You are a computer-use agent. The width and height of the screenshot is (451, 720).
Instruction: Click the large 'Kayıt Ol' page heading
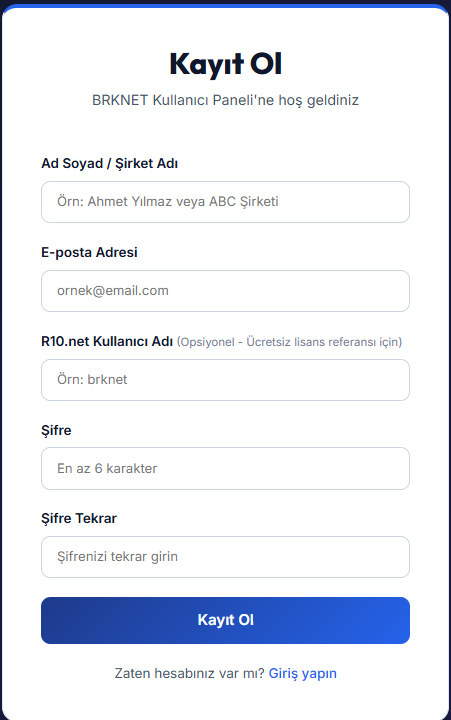click(x=226, y=64)
